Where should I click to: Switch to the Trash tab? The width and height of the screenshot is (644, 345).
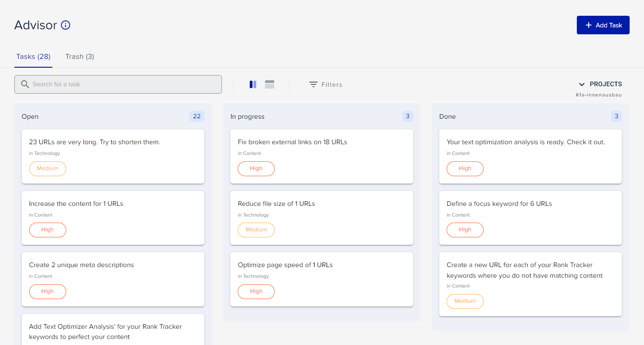[79, 56]
